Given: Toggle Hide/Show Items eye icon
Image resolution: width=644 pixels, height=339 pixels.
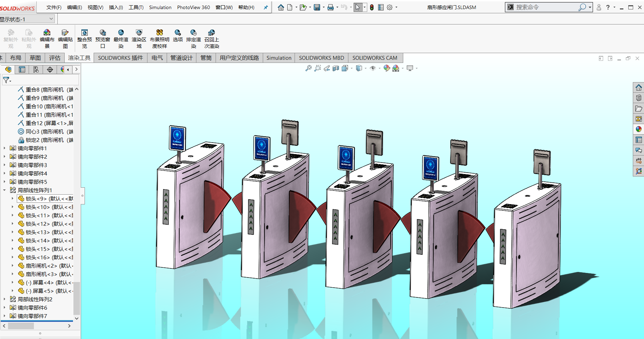Looking at the screenshot, I should pyautogui.click(x=373, y=68).
